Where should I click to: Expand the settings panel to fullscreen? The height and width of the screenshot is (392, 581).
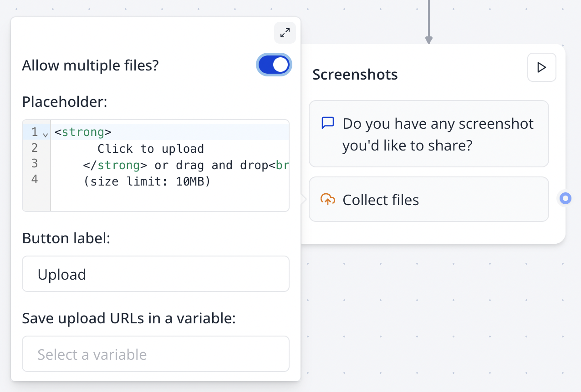tap(285, 33)
